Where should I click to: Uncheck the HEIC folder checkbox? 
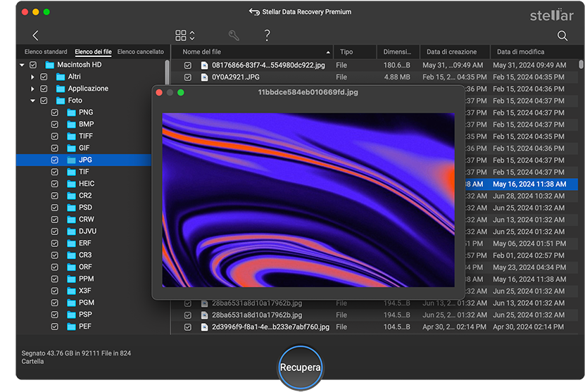click(55, 184)
